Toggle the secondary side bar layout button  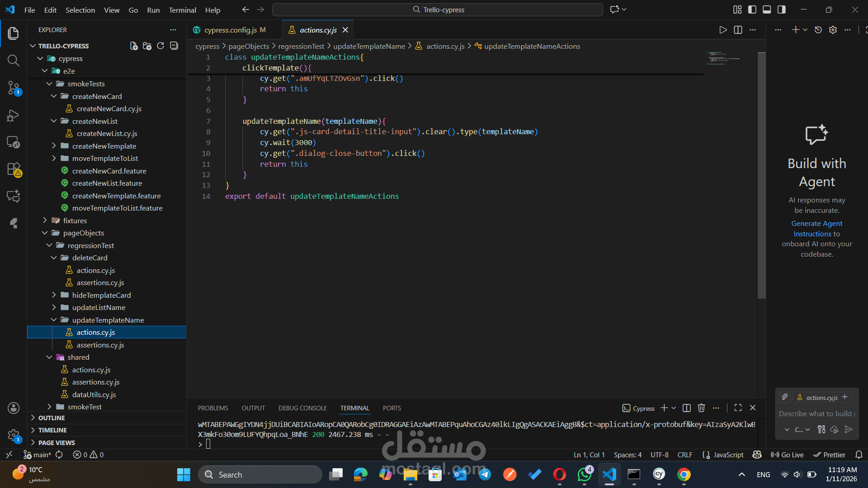pyautogui.click(x=781, y=9)
